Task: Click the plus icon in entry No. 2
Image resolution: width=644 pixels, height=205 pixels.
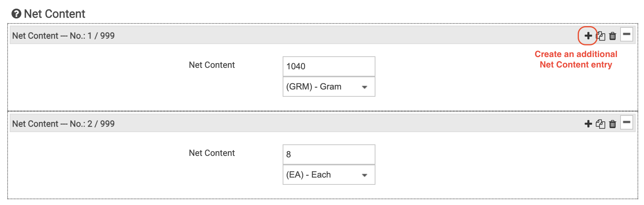Action: [588, 124]
